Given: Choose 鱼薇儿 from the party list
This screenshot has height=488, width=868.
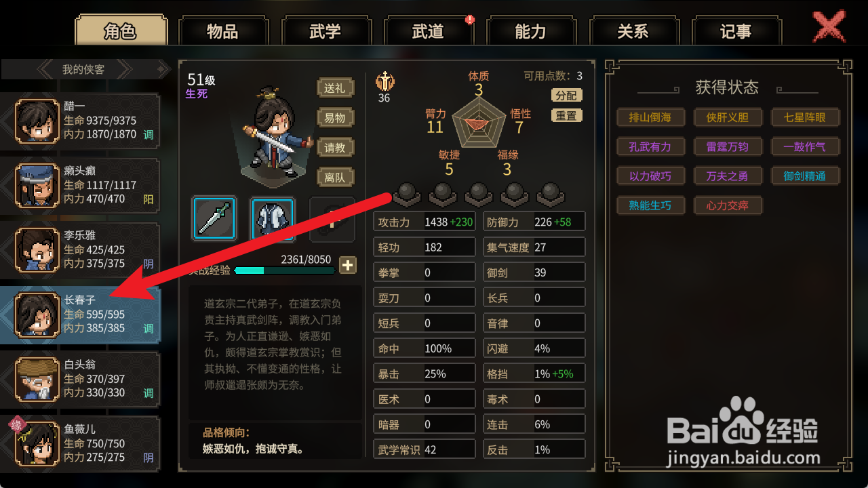Looking at the screenshot, I should [x=81, y=444].
